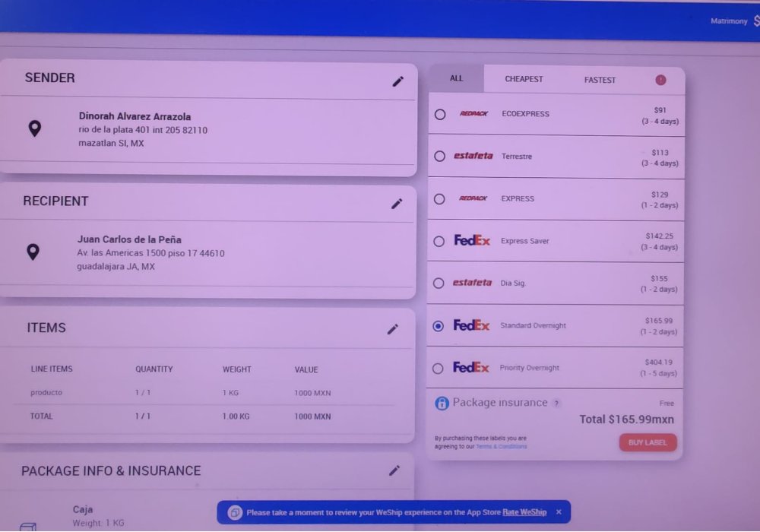The width and height of the screenshot is (760, 532).
Task: Switch to the ALL rates tab
Action: pyautogui.click(x=456, y=78)
